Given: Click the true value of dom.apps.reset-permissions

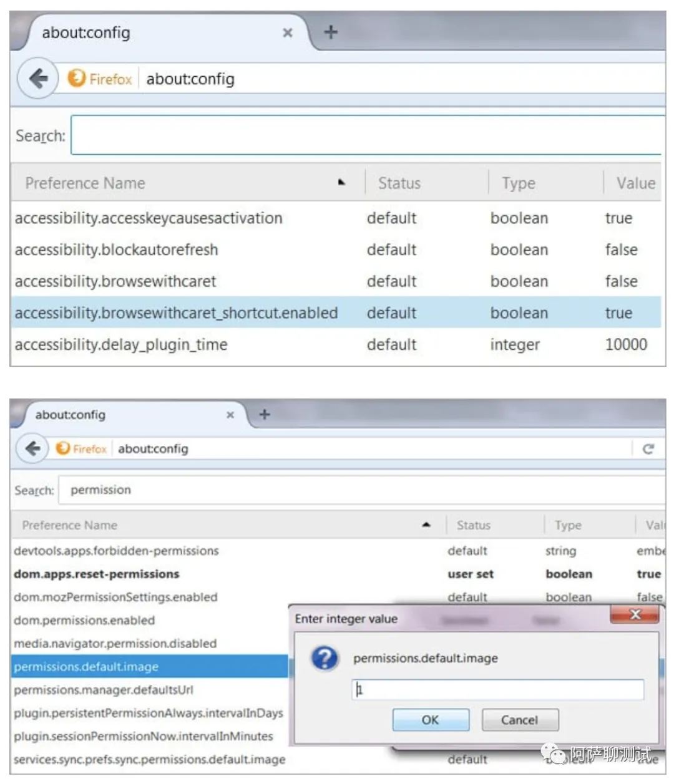Looking at the screenshot, I should pos(648,574).
